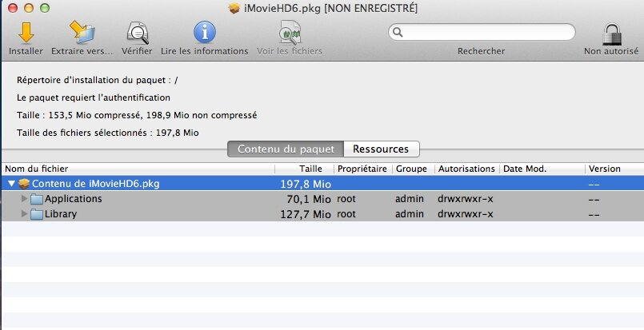Screen dimensions: 644x330
Task: Zoom window with green button
Action: tap(45, 8)
